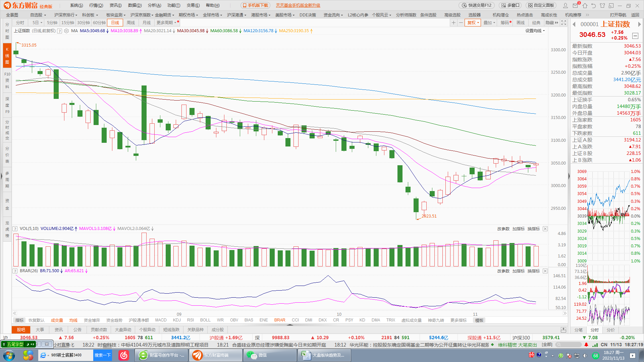The image size is (644, 362).
Task: Switch chart to 5分钟 period
Action: pos(52,23)
